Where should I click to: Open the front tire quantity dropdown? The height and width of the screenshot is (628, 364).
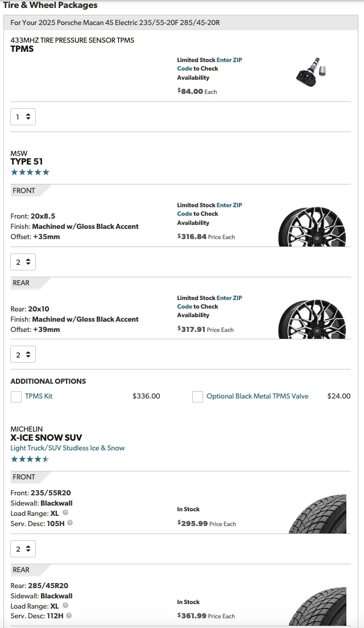23,549
